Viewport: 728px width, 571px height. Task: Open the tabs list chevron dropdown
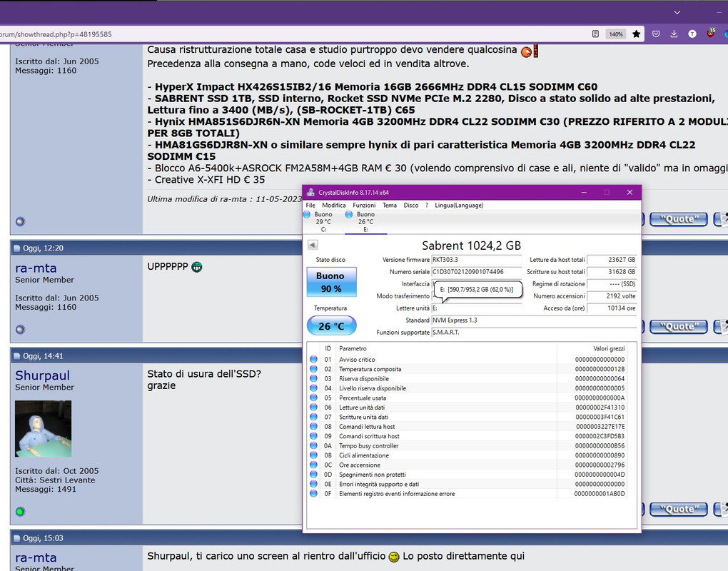(677, 13)
